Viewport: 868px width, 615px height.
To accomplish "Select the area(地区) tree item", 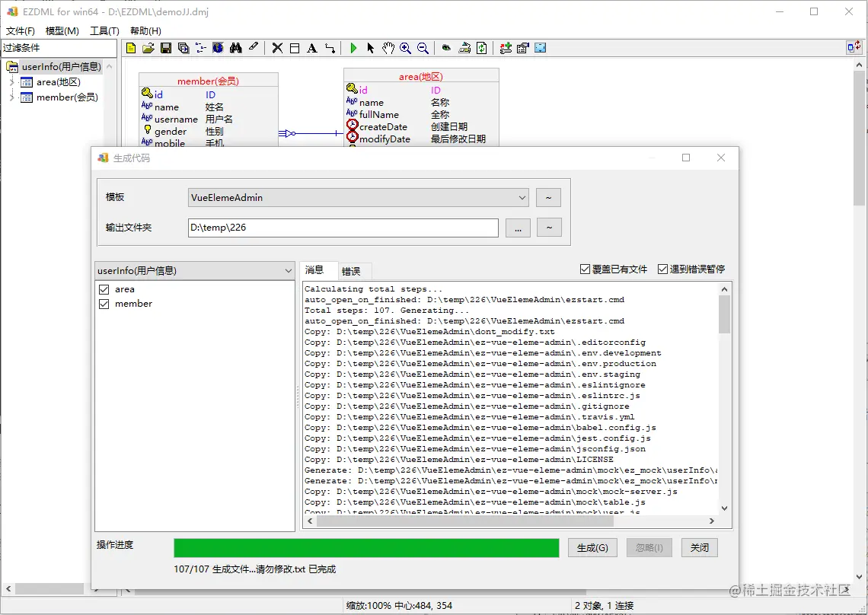I will 59,82.
